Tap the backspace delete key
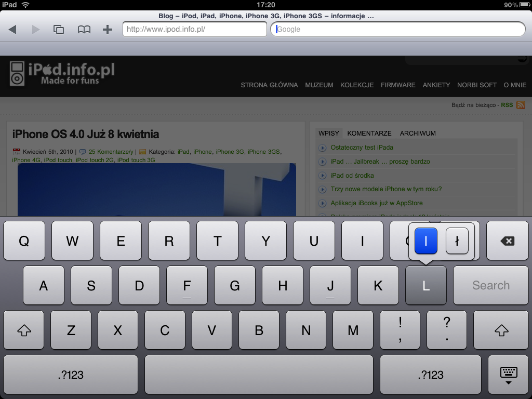Screen dimensions: 532x399 pyautogui.click(x=507, y=241)
